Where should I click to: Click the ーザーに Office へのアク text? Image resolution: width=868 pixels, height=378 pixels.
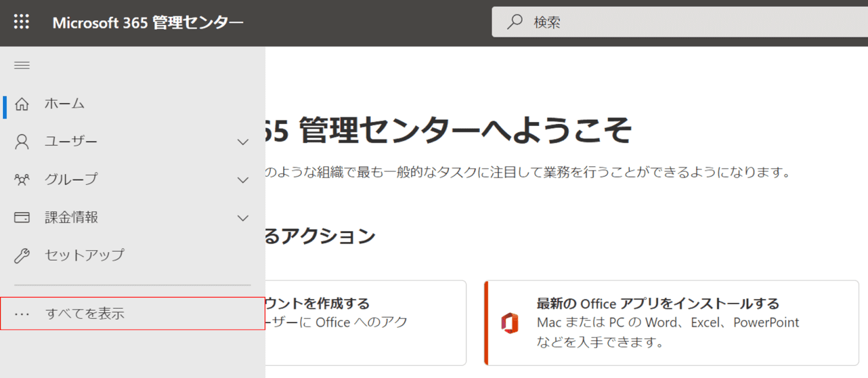[x=336, y=322]
